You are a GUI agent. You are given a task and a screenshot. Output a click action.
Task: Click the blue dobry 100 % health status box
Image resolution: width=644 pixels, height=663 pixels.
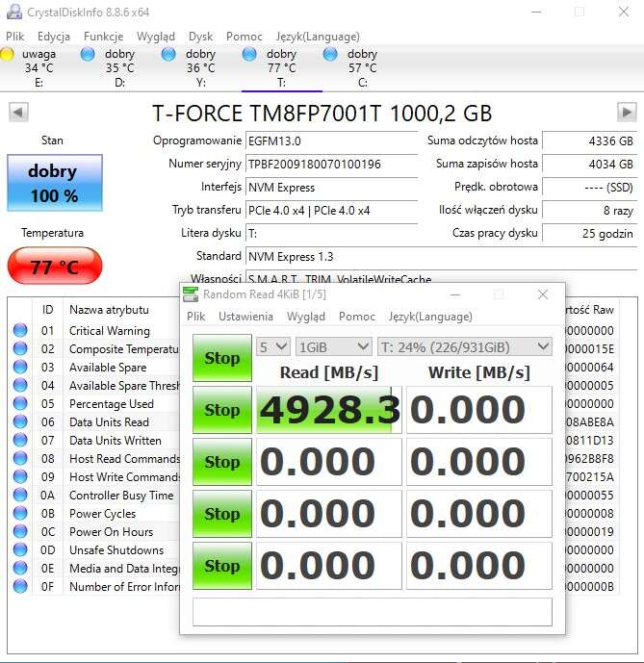click(x=54, y=182)
